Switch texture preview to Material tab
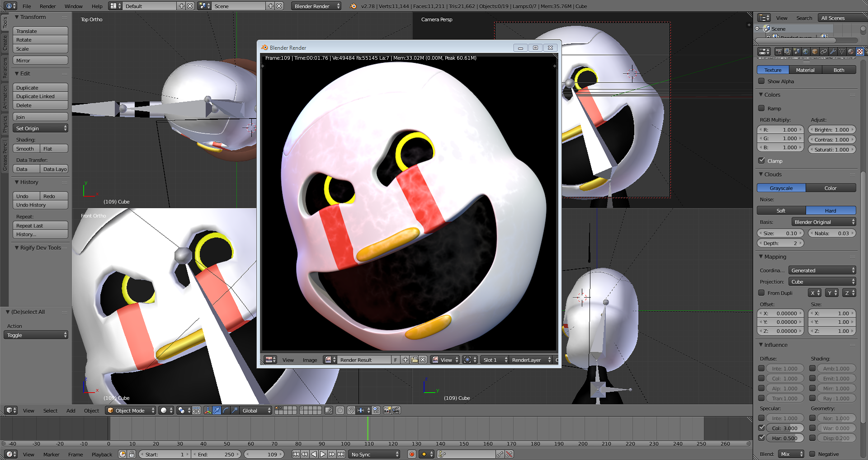Screen dimensions: 868x460 (805, 70)
